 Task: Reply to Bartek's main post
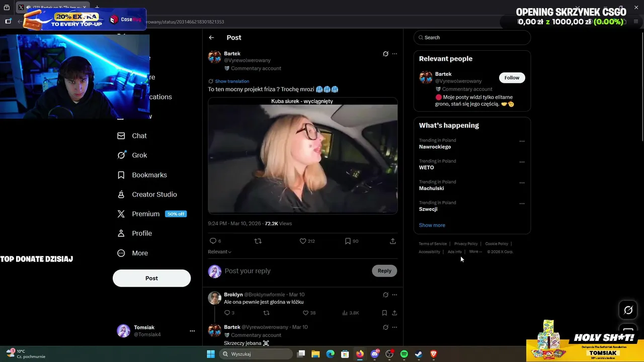pos(215,241)
